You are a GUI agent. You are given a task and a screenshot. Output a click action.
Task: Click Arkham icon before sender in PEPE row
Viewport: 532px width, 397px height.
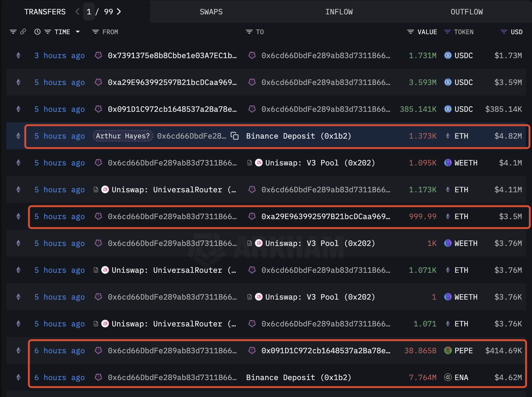click(98, 351)
